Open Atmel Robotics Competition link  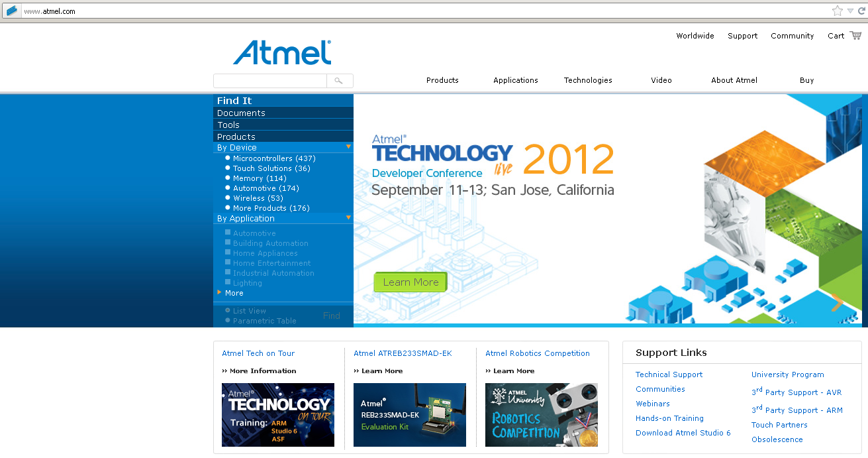(x=538, y=353)
